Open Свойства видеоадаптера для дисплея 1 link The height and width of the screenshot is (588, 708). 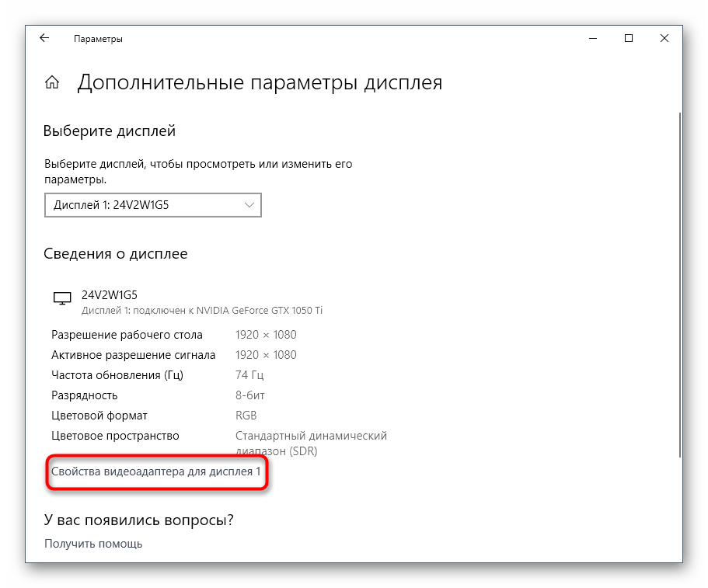tap(155, 471)
